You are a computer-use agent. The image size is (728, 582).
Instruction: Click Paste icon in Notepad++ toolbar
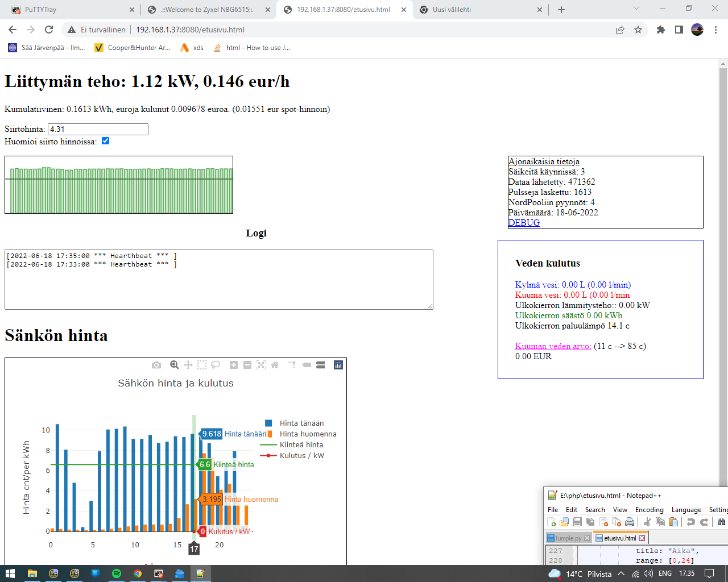click(x=673, y=522)
